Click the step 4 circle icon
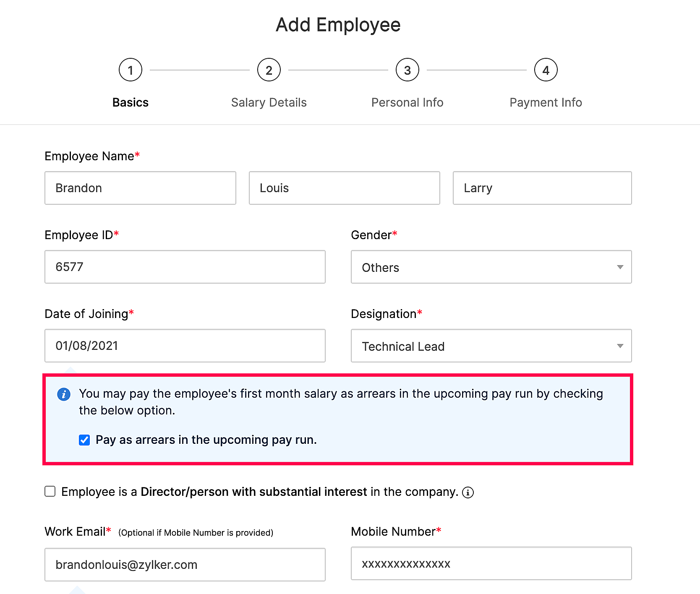The image size is (700, 594). (546, 70)
